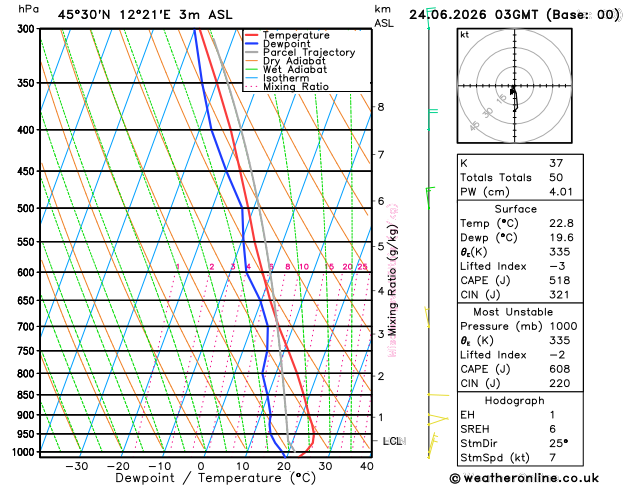
Task: Click the PW (cm) value 4.01
Action: [561, 192]
